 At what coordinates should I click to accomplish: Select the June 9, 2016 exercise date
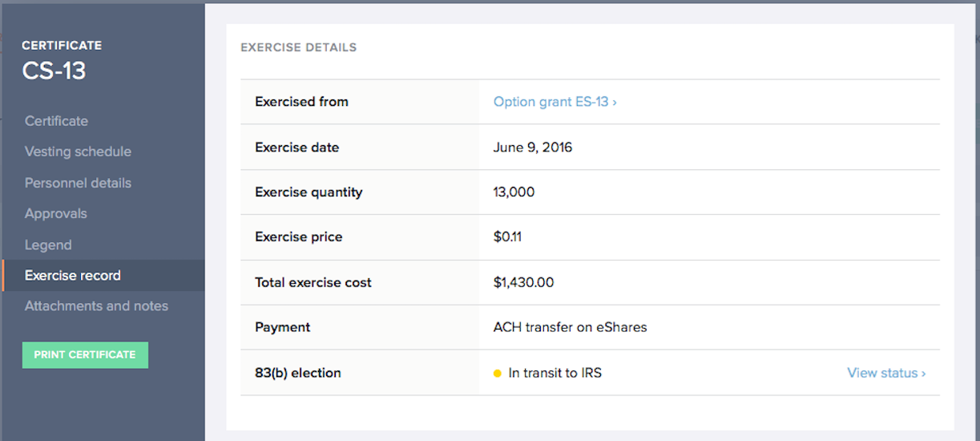(533, 148)
